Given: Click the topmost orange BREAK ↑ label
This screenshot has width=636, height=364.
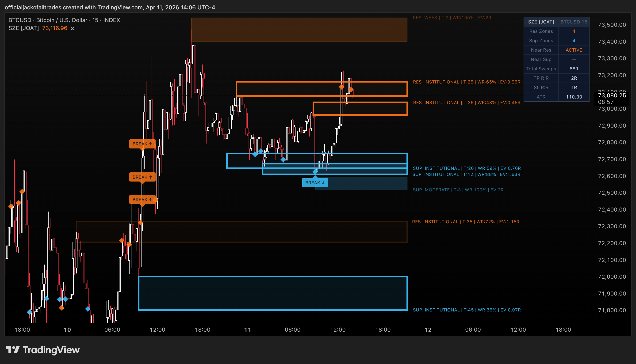Looking at the screenshot, I should [x=142, y=144].
